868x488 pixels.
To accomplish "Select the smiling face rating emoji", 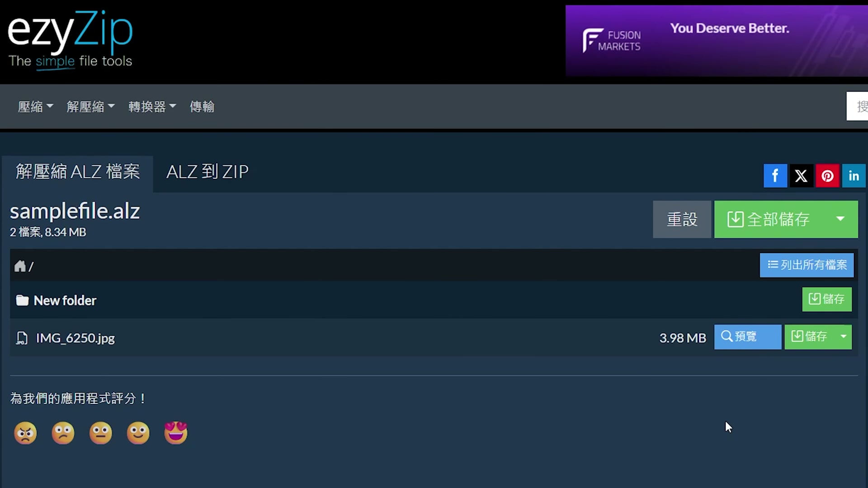I will (138, 433).
